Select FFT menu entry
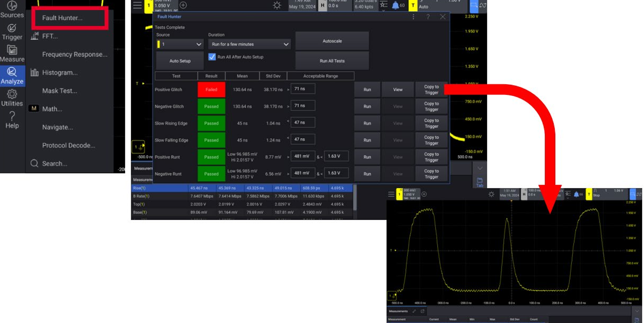Viewport: 644px width, 323px height. click(50, 36)
